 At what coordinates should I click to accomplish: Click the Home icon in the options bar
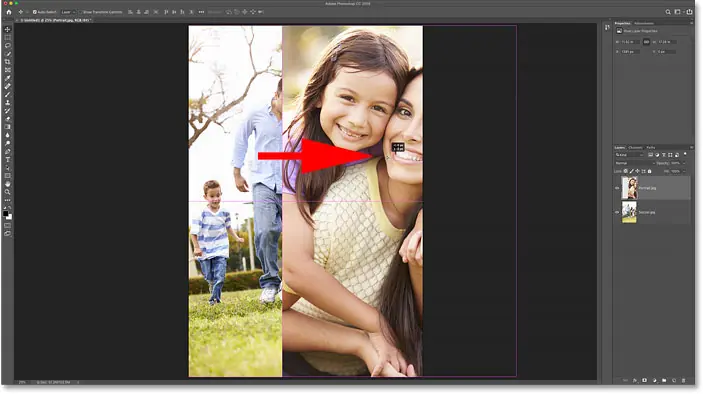(x=9, y=12)
